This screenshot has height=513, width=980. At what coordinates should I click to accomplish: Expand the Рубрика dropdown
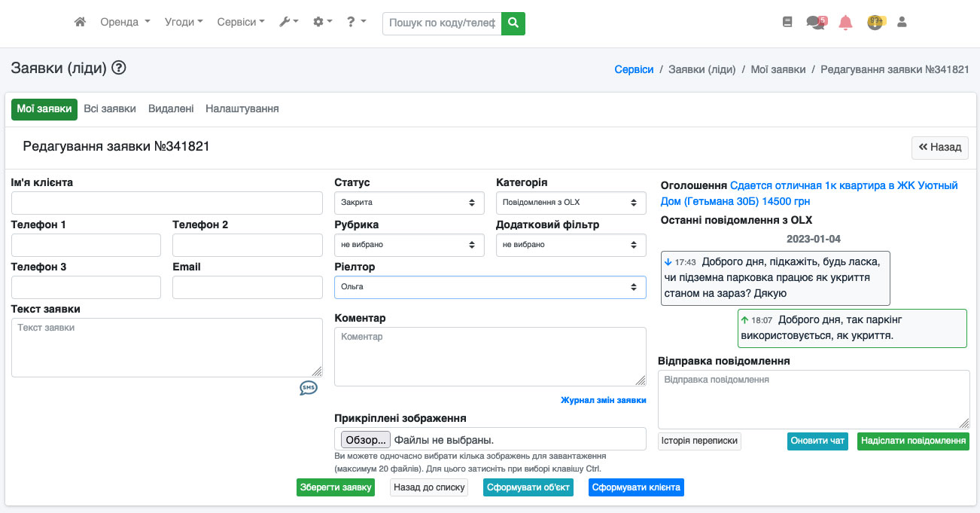point(409,245)
